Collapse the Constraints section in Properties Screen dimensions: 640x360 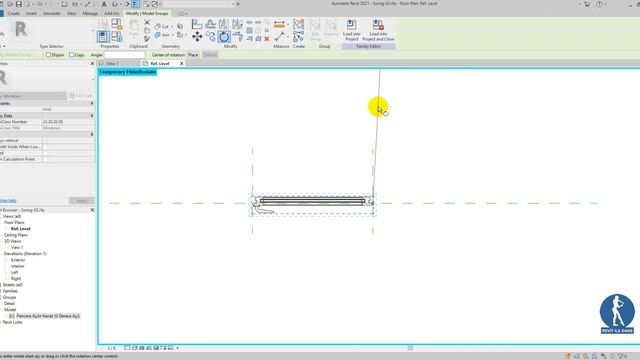coord(92,104)
